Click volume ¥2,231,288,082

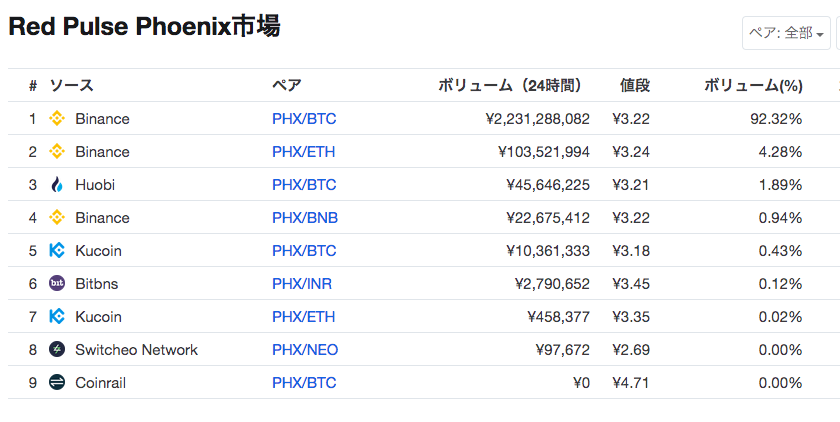point(538,119)
